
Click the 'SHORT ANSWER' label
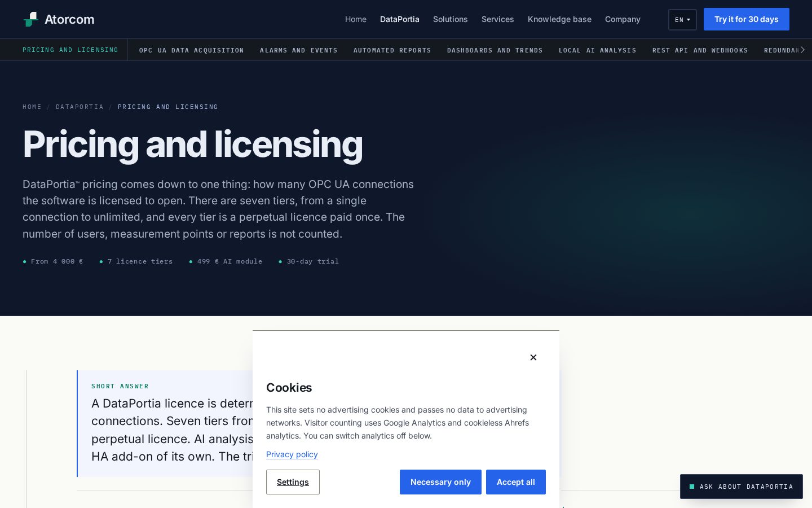(120, 386)
